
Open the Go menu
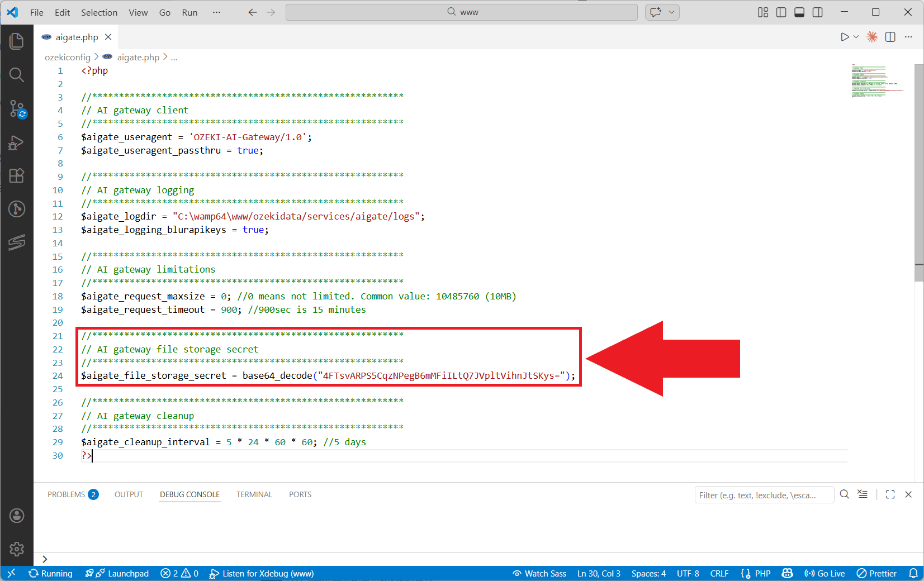point(165,12)
